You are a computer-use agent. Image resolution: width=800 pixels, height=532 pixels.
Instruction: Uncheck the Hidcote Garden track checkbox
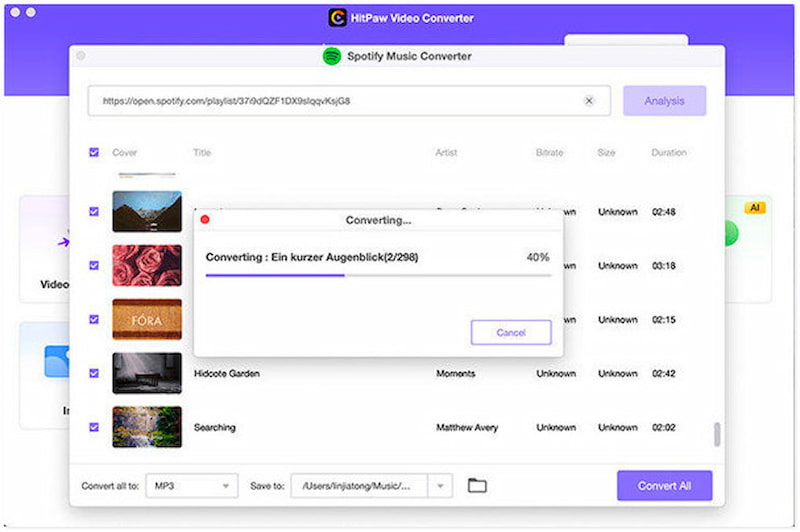(94, 373)
